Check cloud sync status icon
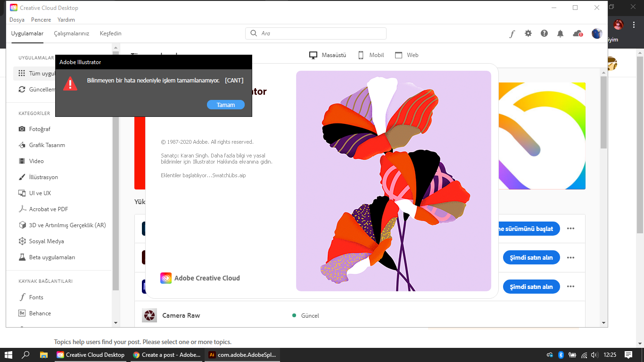The height and width of the screenshot is (362, 644). click(x=578, y=33)
